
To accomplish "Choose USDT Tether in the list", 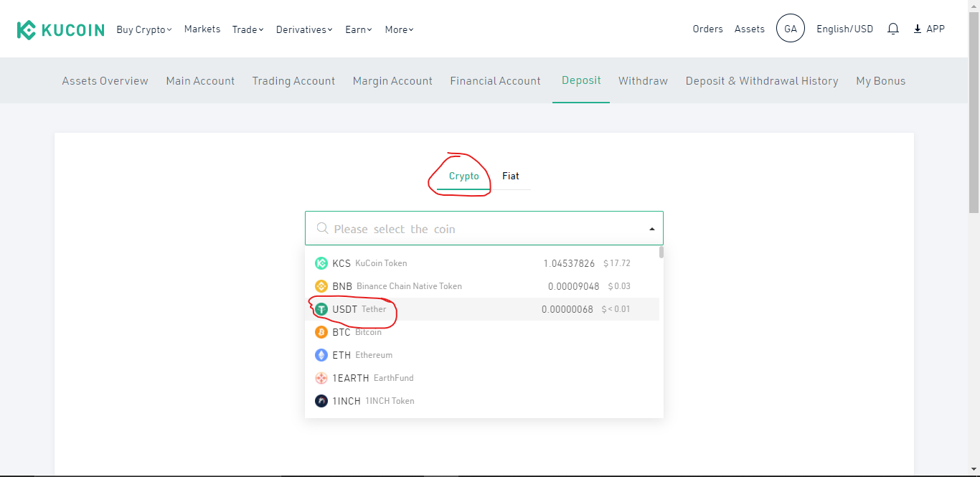I will [482, 309].
